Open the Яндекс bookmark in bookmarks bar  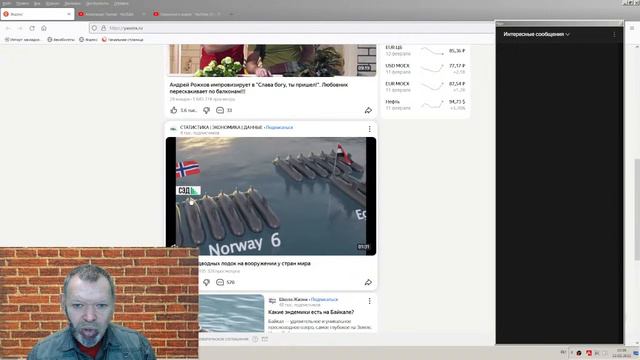pos(88,40)
